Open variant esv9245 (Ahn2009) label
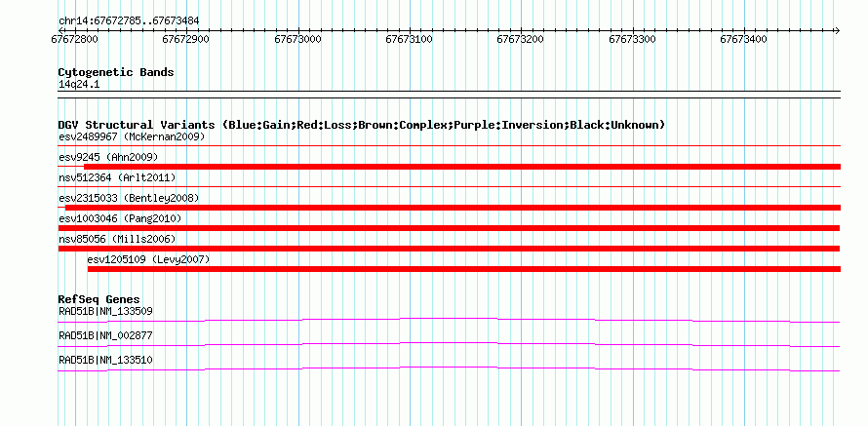Screen dimensions: 868x426 tap(108, 157)
